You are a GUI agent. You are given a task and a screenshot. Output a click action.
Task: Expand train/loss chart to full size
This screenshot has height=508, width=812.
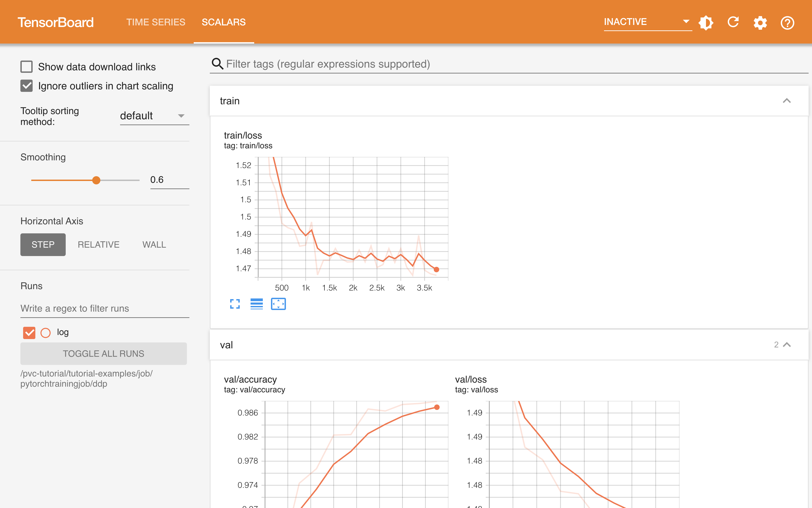[x=235, y=304]
